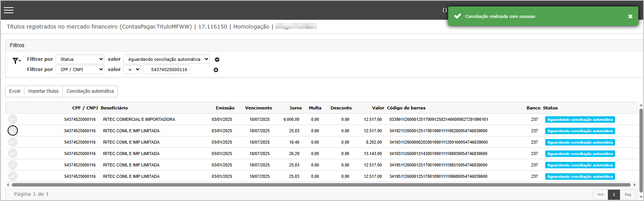Sort by Valor column header
644x201 pixels.
378,108
